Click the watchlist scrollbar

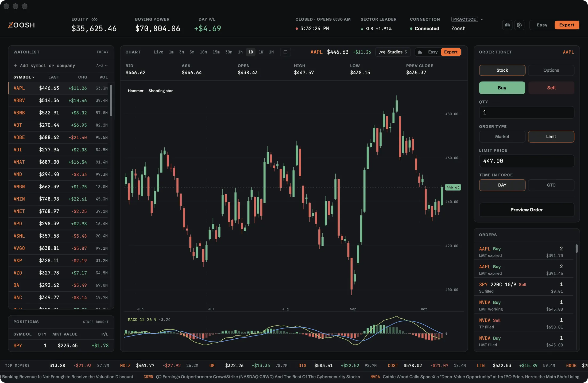111,100
